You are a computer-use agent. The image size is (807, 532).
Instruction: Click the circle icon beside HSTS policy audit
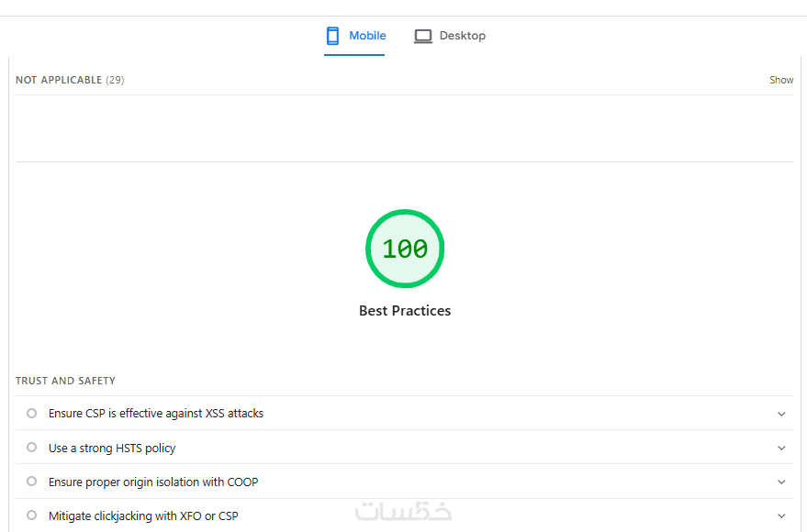(32, 448)
